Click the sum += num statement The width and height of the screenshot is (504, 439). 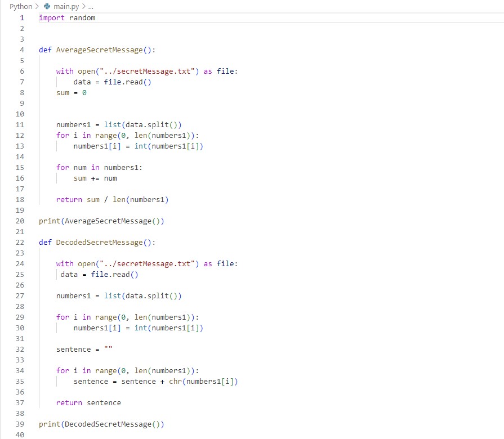coord(95,178)
